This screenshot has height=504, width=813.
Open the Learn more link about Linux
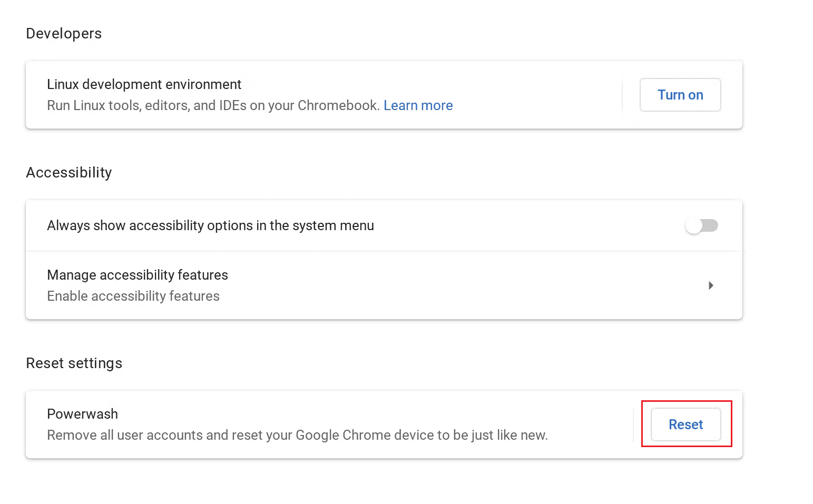coord(418,105)
